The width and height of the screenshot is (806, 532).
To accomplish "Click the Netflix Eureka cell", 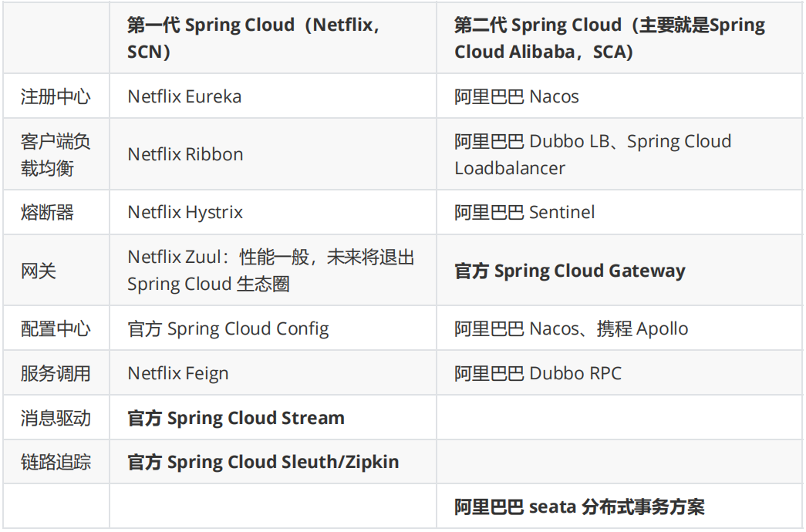I will (273, 96).
